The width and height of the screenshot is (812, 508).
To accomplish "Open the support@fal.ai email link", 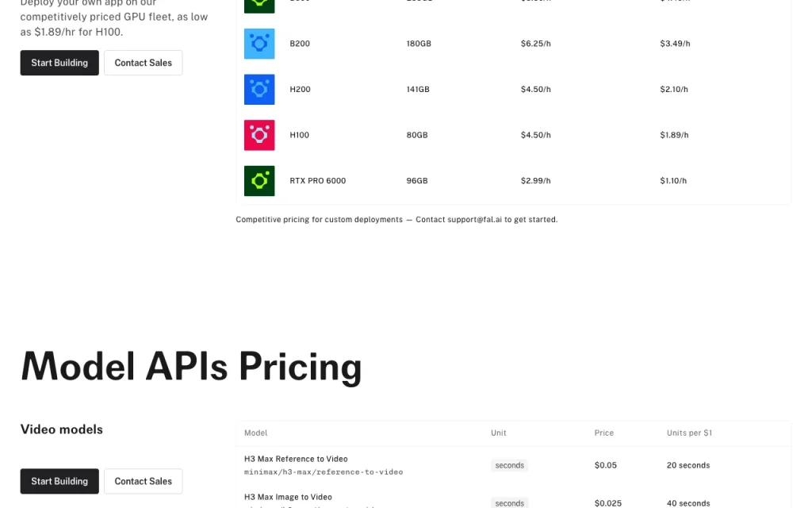I will click(474, 219).
